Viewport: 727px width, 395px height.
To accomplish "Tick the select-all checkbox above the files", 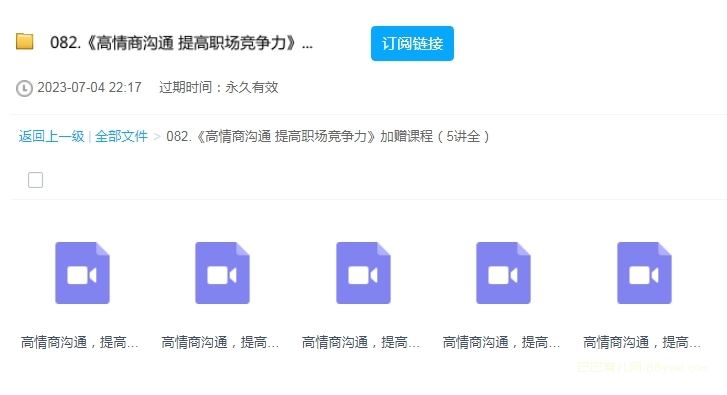I will [x=36, y=180].
